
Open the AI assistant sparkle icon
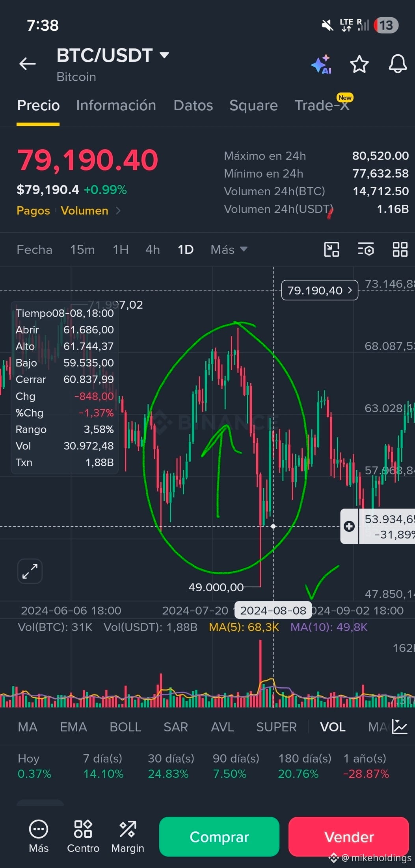tap(321, 64)
